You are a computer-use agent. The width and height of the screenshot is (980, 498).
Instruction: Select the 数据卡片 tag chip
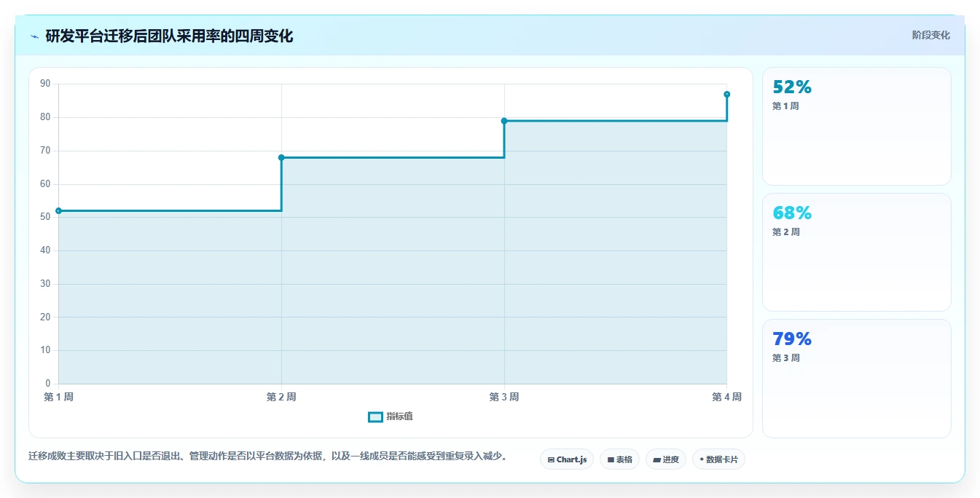coord(718,459)
